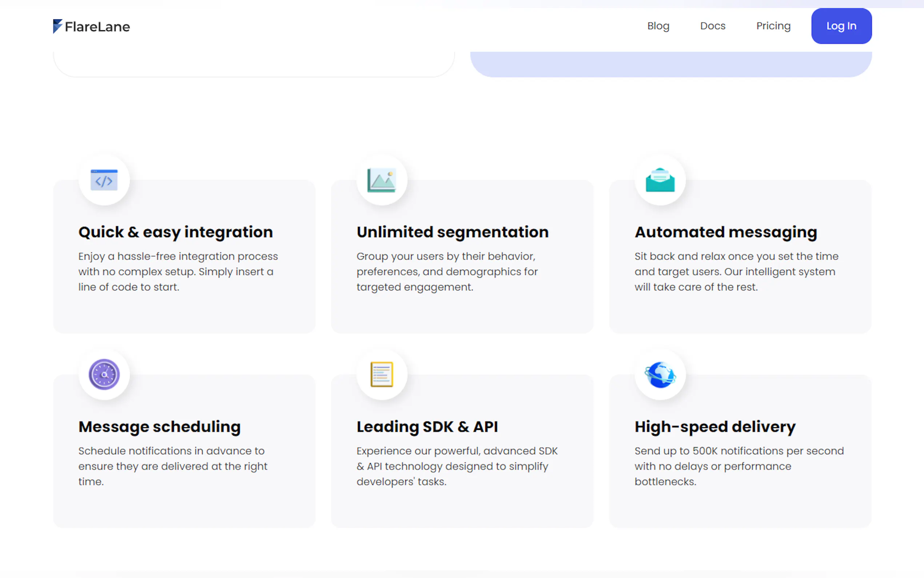Screen dimensions: 924x578
Task: Click the Message scheduling heading
Action: pyautogui.click(x=159, y=427)
